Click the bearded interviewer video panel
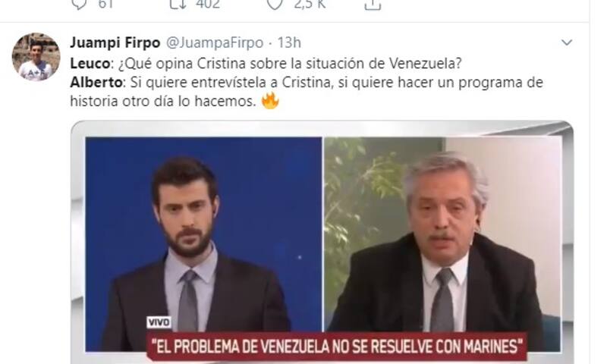 pos(203,243)
